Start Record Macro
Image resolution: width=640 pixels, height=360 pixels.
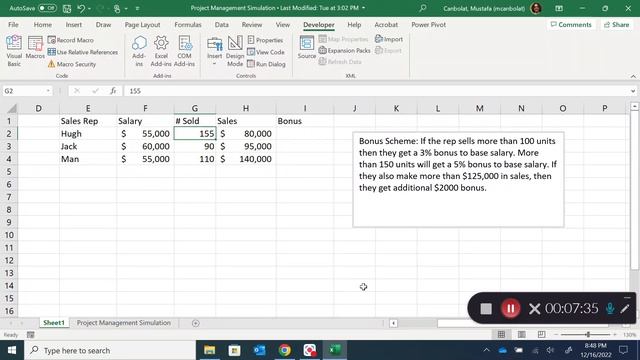point(71,40)
